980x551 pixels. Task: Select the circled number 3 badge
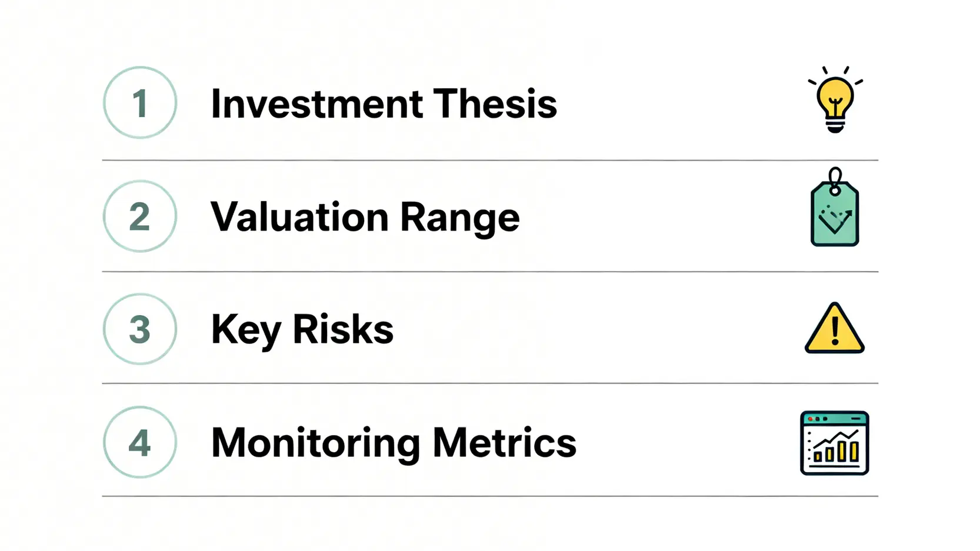coord(140,329)
